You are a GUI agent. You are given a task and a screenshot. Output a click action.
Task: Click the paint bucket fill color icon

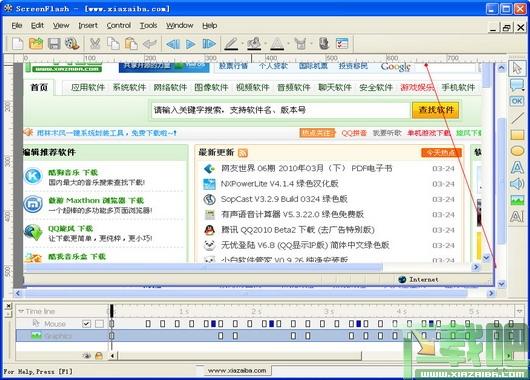tap(254, 44)
